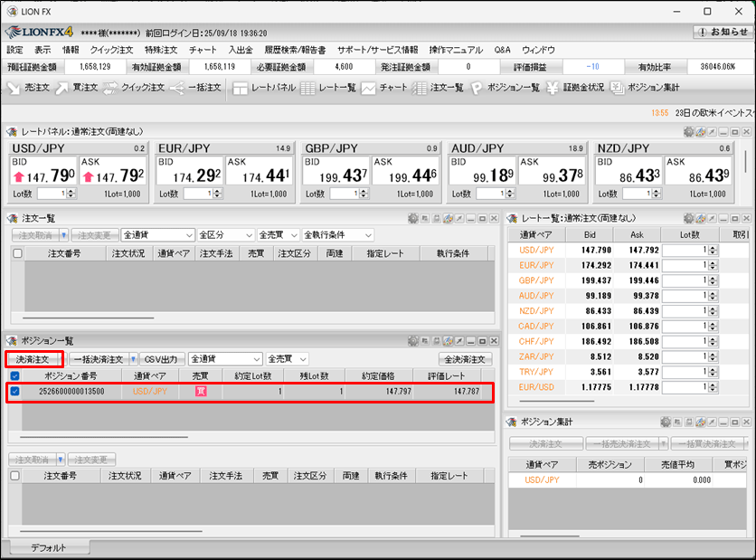Open the 入出金 menu
Screen dimensions: 756x560
240,50
